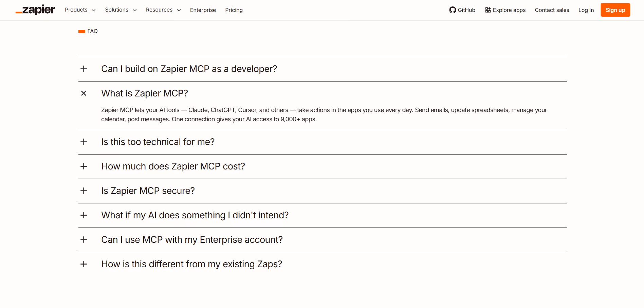Expand plus icon for "Is this too technical"
This screenshot has width=644, height=308.
pos(84,142)
